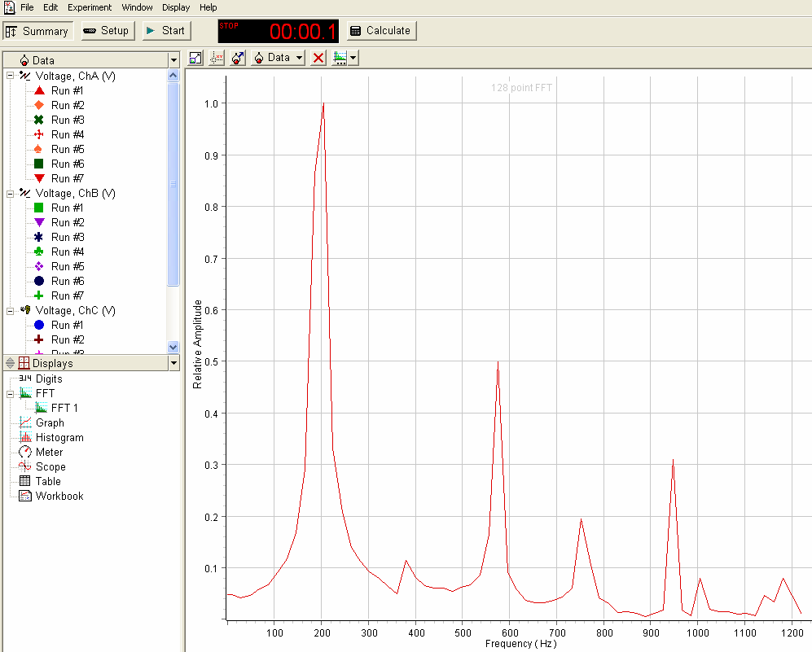Click the red X remove data icon
The height and width of the screenshot is (652, 812).
tap(318, 58)
